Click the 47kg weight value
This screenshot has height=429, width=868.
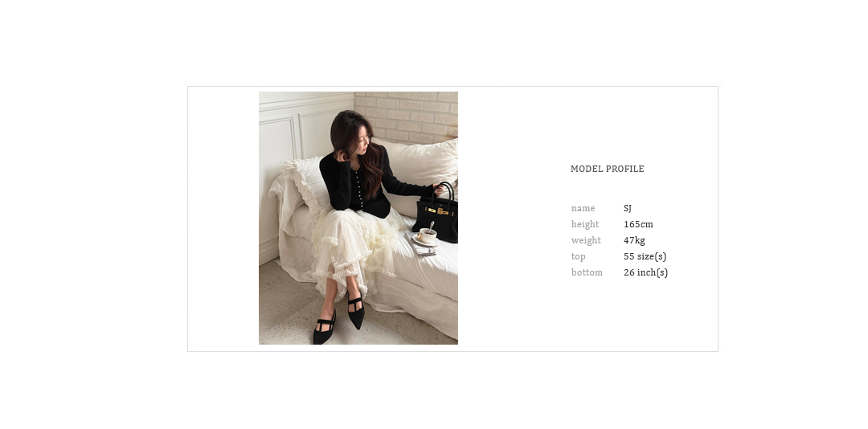pos(634,240)
